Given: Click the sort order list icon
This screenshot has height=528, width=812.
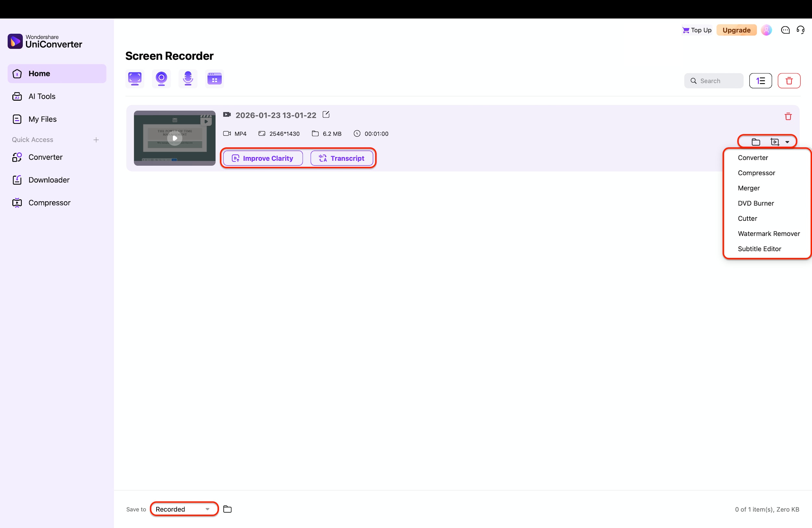Looking at the screenshot, I should (x=760, y=81).
